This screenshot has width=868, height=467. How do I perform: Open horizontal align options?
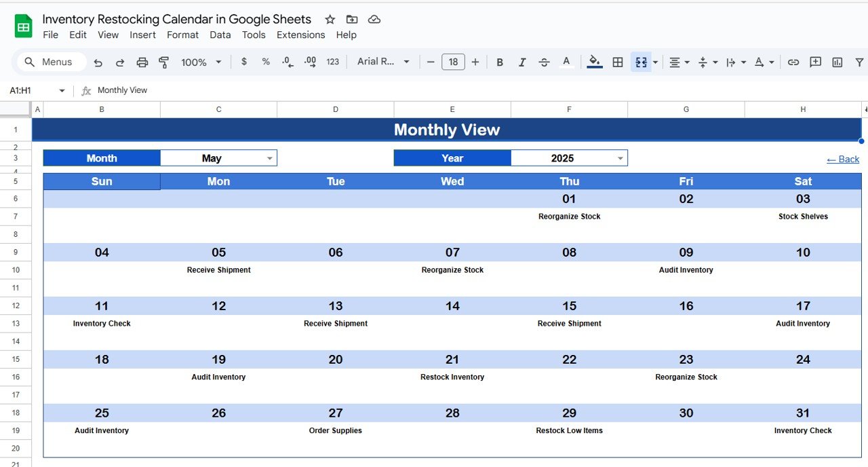[679, 62]
